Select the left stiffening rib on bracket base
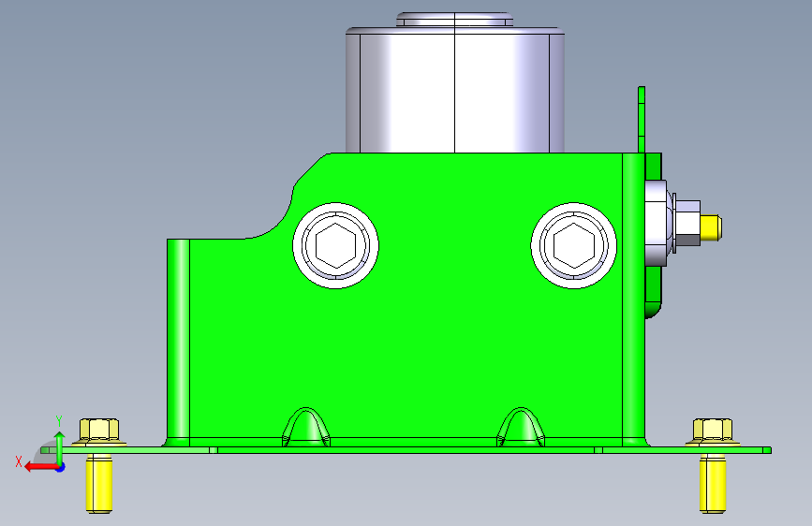 tap(306, 427)
